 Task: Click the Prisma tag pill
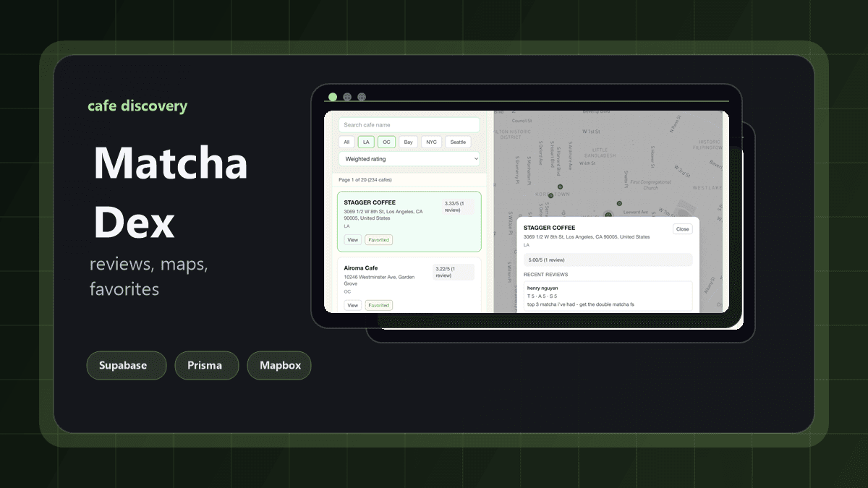pyautogui.click(x=206, y=366)
